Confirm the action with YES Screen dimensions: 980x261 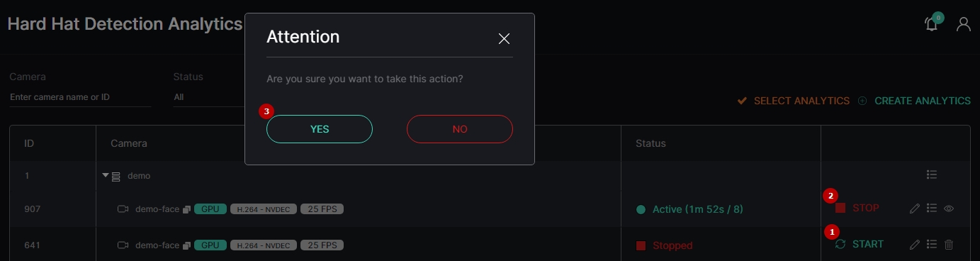click(320, 129)
